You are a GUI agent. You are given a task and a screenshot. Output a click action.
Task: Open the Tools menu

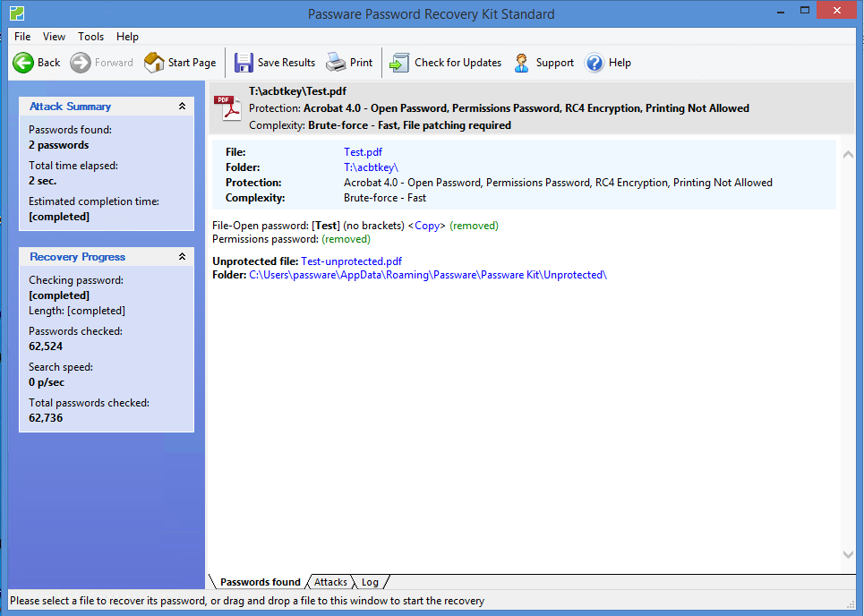[x=90, y=37]
